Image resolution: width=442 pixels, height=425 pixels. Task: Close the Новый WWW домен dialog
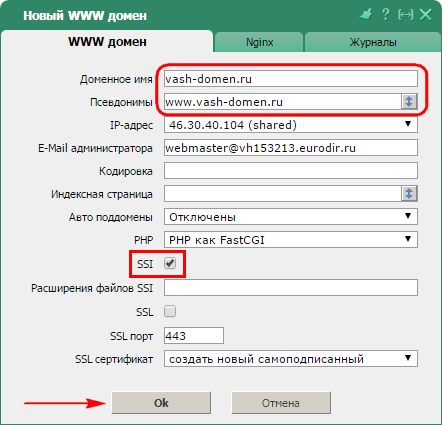[x=426, y=15]
